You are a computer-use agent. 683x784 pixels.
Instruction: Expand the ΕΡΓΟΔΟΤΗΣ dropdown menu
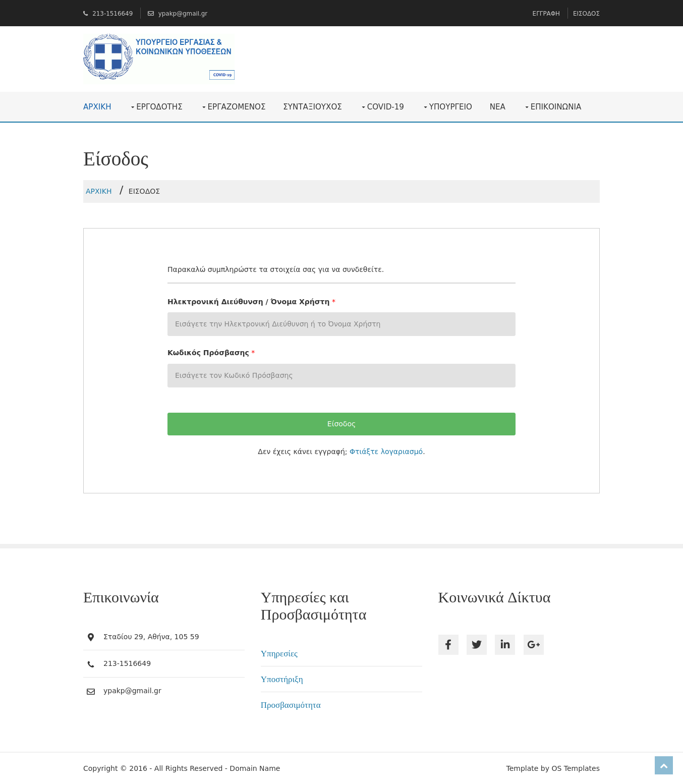[156, 107]
